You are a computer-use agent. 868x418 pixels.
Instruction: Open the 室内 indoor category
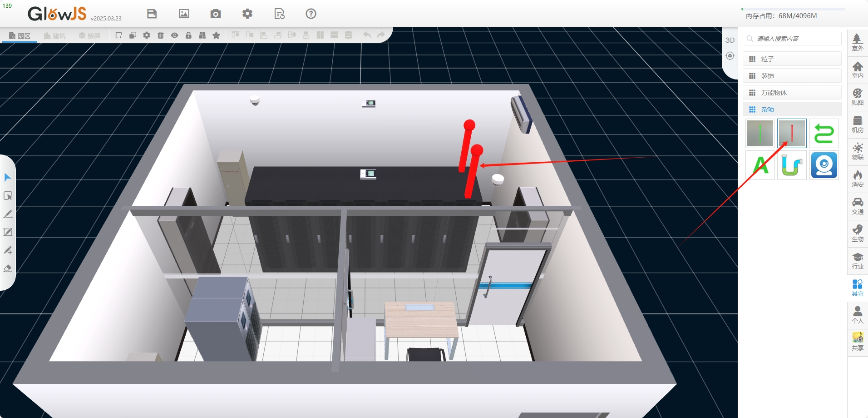[858, 70]
